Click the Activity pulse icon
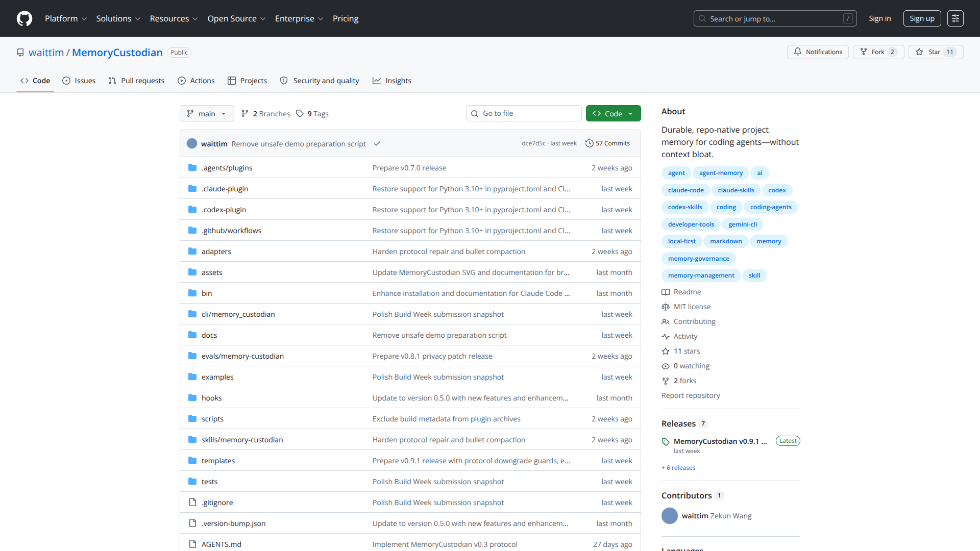Viewport: 980px width, 551px height. 666,337
